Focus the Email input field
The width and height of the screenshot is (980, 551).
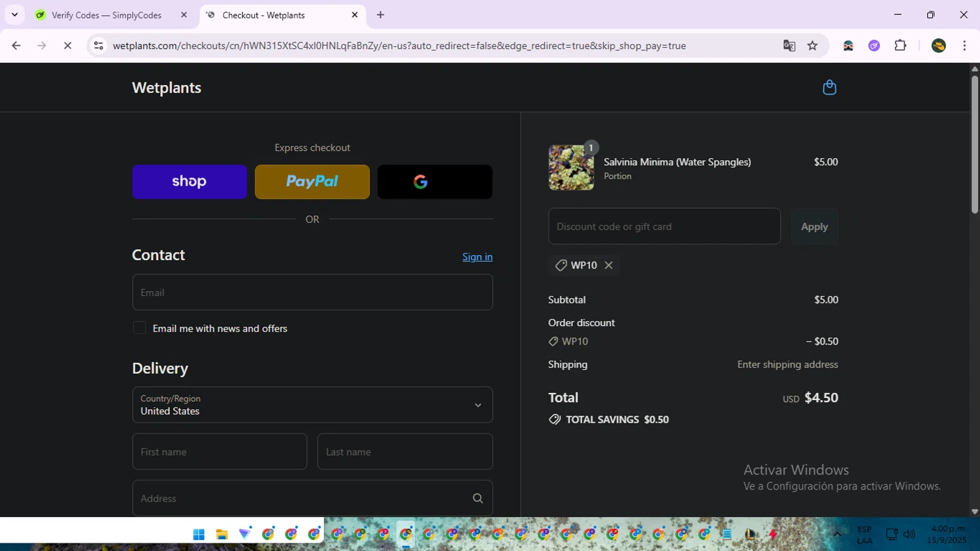(x=312, y=292)
